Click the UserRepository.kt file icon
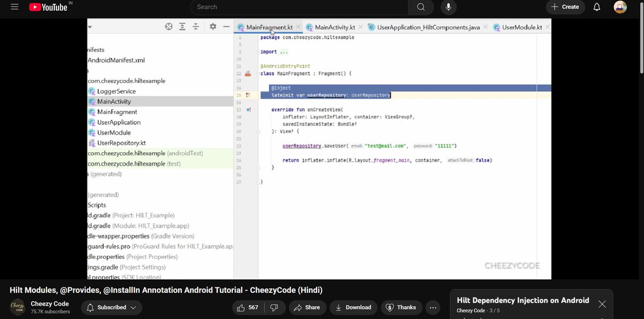The width and height of the screenshot is (644, 319). (92, 143)
